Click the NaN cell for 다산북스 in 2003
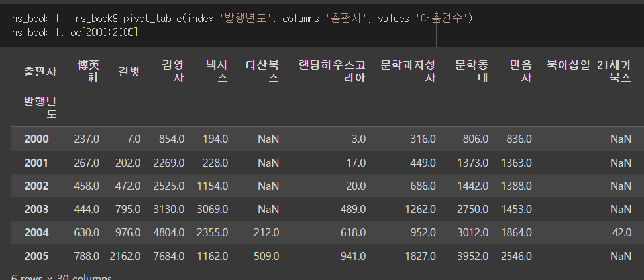The height and width of the screenshot is (280, 644). (268, 209)
